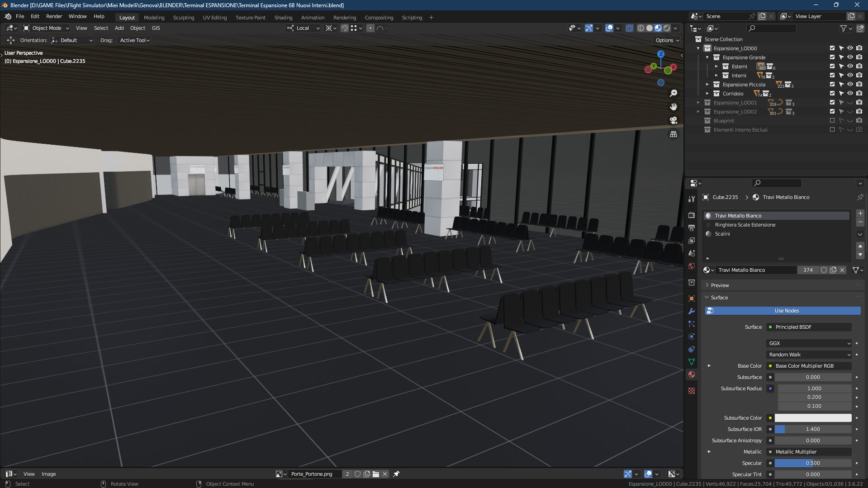Open the Orientation Default dropdown

pyautogui.click(x=72, y=40)
